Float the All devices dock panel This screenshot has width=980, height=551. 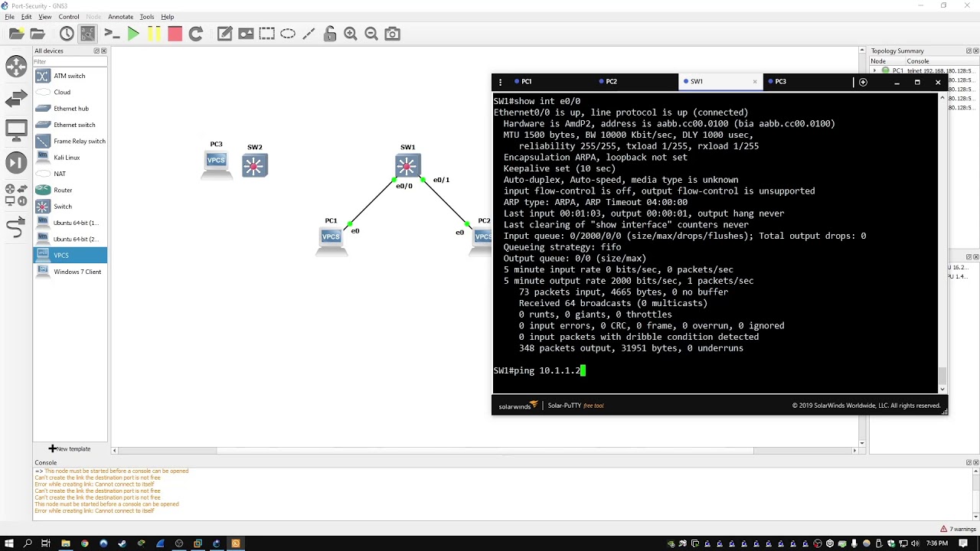tap(96, 51)
